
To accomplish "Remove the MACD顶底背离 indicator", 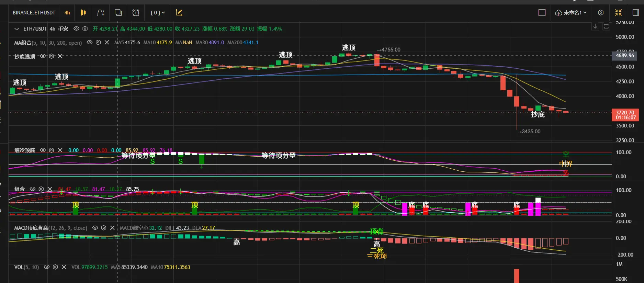I will (x=112, y=228).
